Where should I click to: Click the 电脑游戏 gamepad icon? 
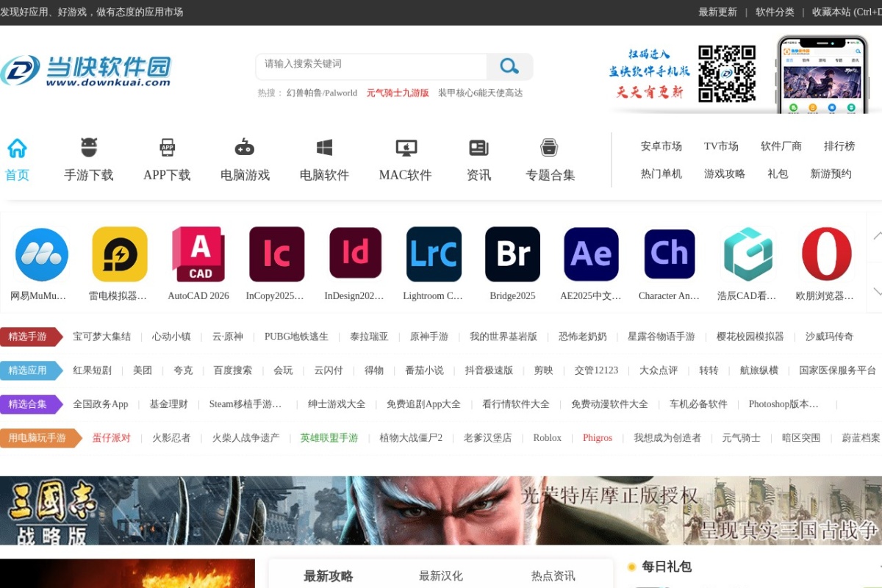245,147
